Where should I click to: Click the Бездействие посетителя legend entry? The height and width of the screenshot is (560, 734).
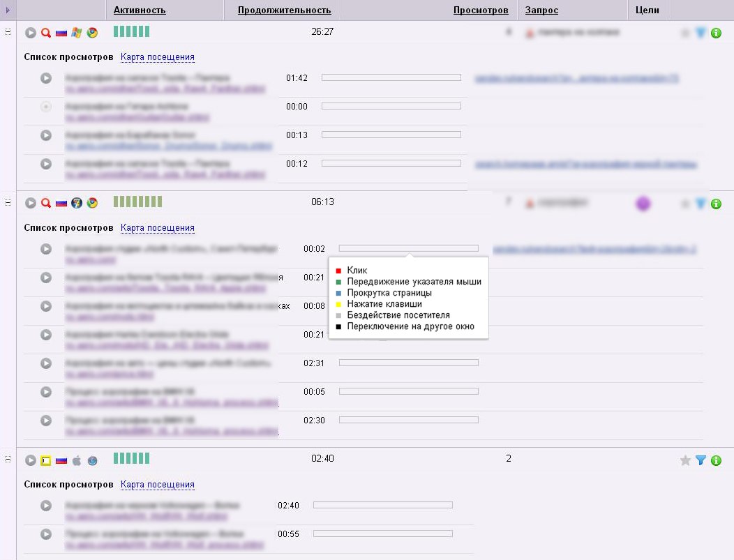(x=393, y=315)
